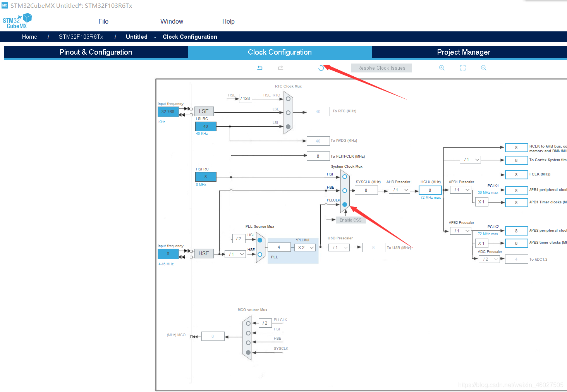
Task: Click PLL input value 4 field
Action: pos(279,247)
